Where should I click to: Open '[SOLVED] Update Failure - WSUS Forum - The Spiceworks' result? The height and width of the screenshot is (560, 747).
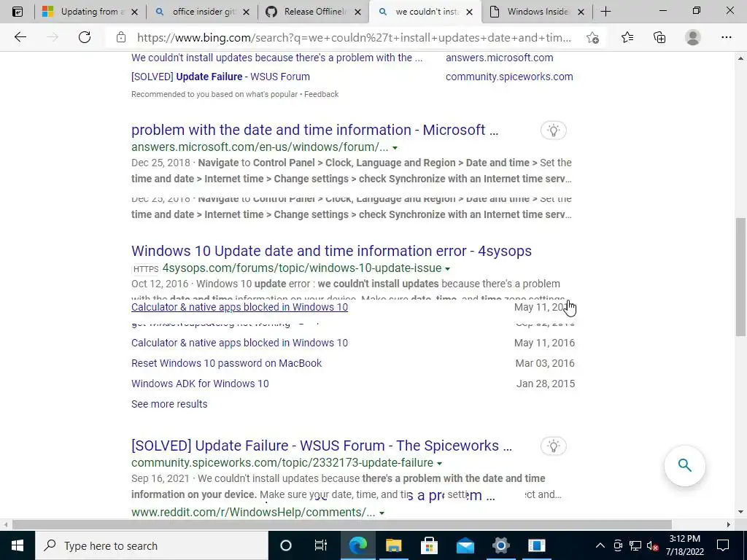322,446
